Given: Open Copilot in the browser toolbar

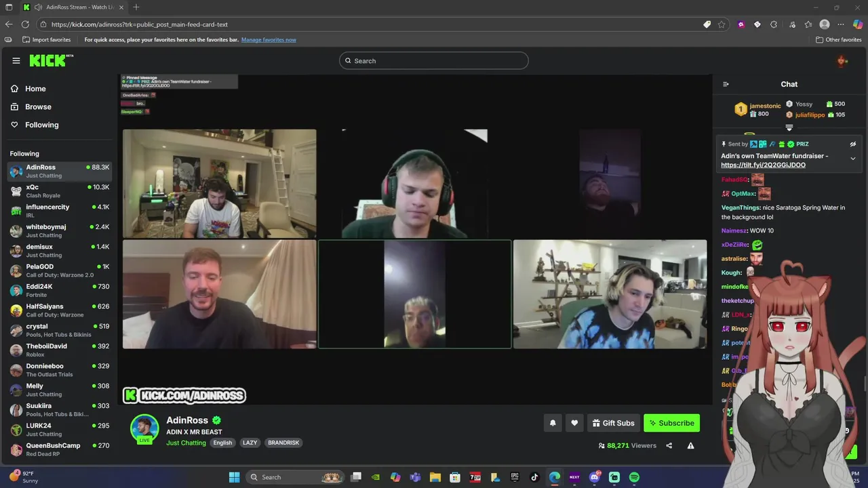Looking at the screenshot, I should [858, 24].
